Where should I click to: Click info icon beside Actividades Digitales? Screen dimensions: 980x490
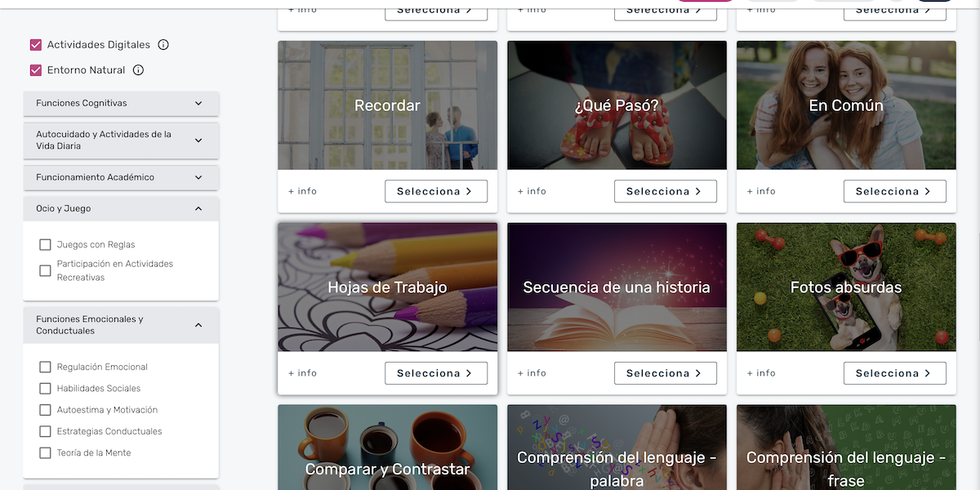coord(163,45)
